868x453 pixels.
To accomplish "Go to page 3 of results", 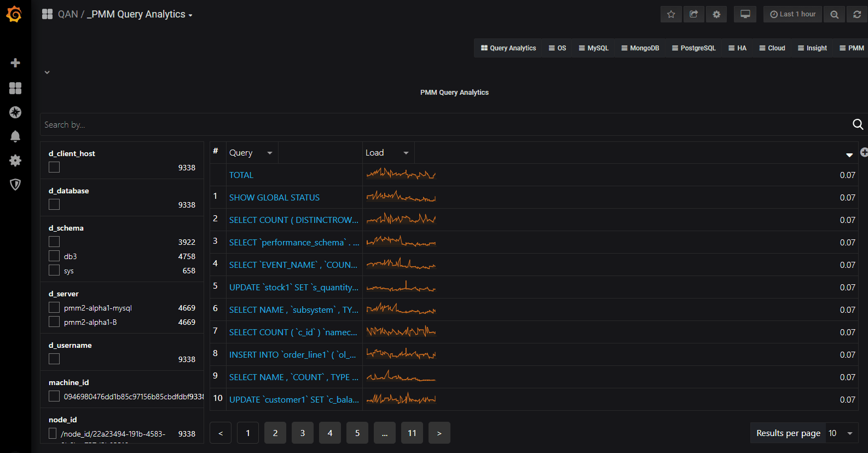I will pos(303,433).
